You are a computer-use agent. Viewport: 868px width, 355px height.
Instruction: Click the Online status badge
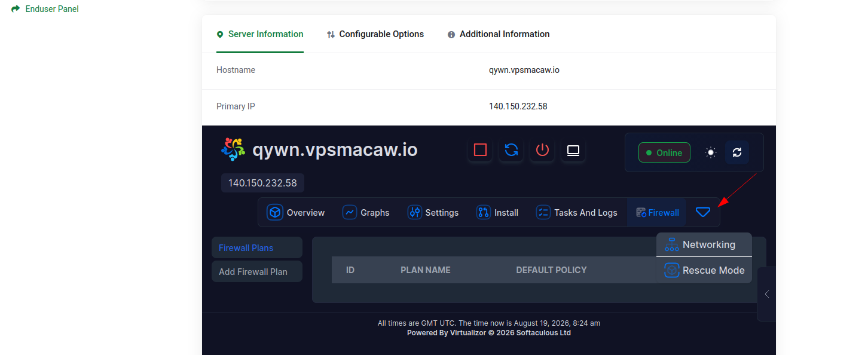[664, 152]
